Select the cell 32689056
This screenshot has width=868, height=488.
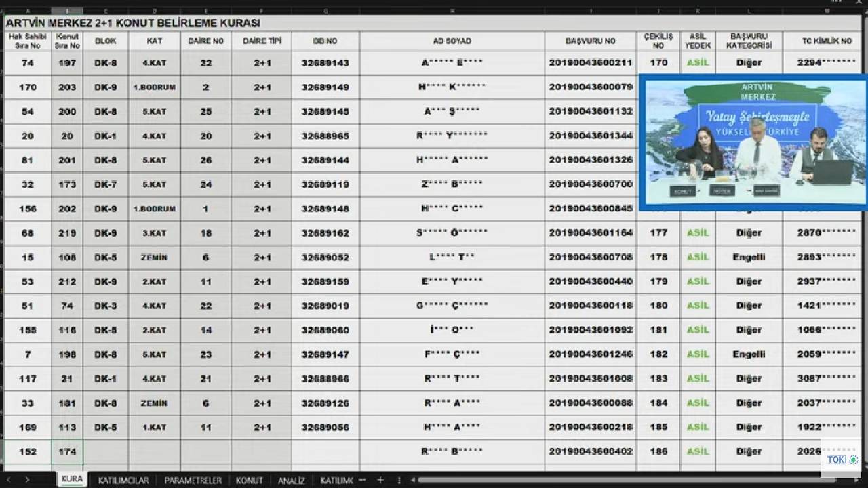[x=325, y=428]
